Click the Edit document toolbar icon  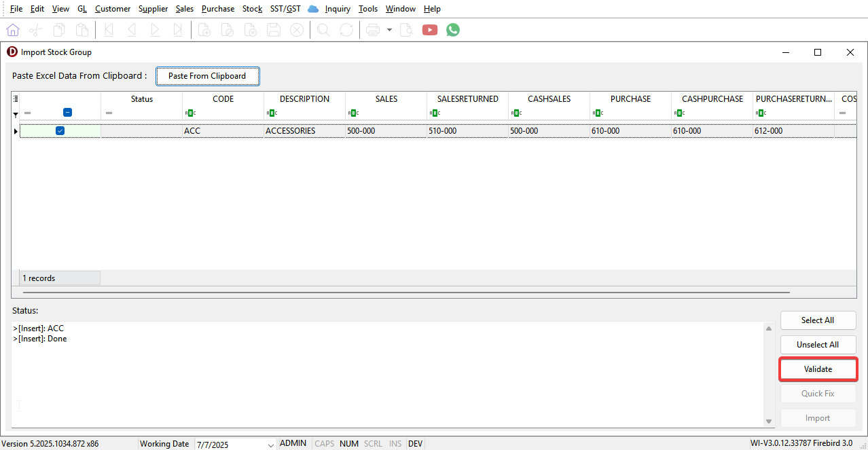point(228,30)
